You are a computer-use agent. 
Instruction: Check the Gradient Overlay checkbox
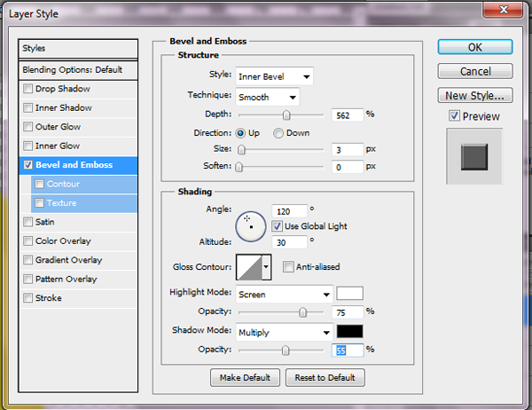(27, 260)
